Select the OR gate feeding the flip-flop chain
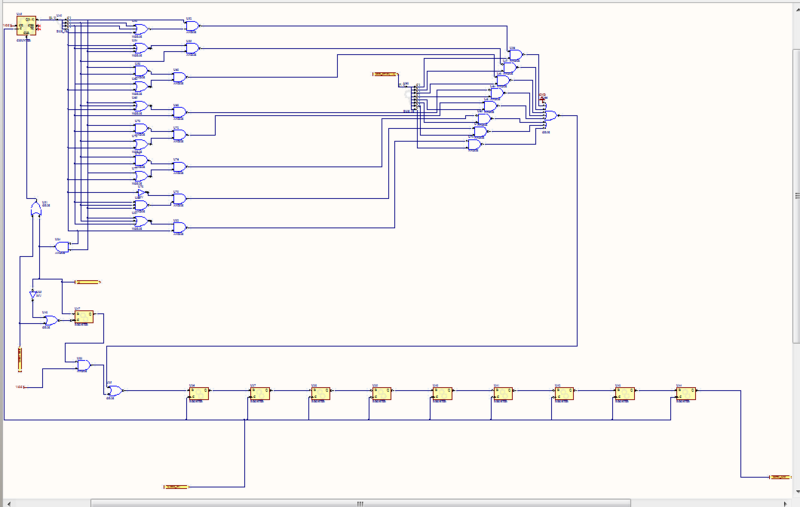 (x=115, y=391)
